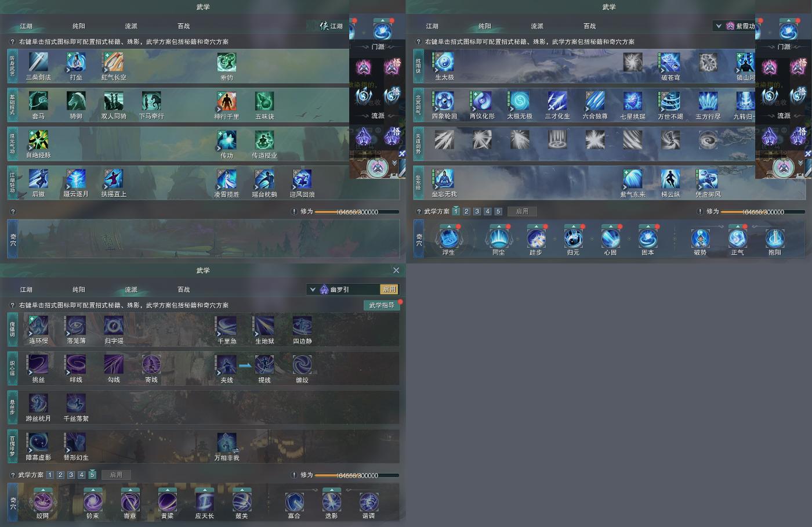Image resolution: width=812 pixels, height=527 pixels.
Task: Select 武学方案 5 in the 幽罗引 panel
Action: (92, 475)
